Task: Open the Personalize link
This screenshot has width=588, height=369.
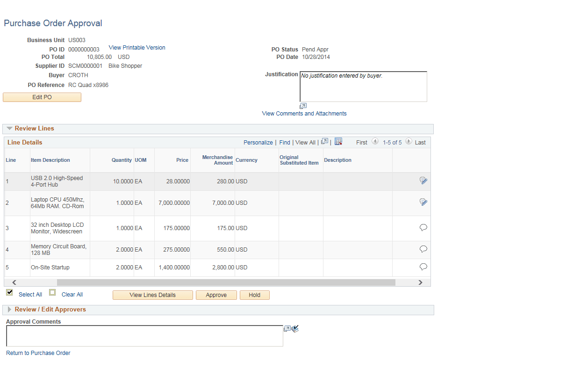Action: pos(258,142)
